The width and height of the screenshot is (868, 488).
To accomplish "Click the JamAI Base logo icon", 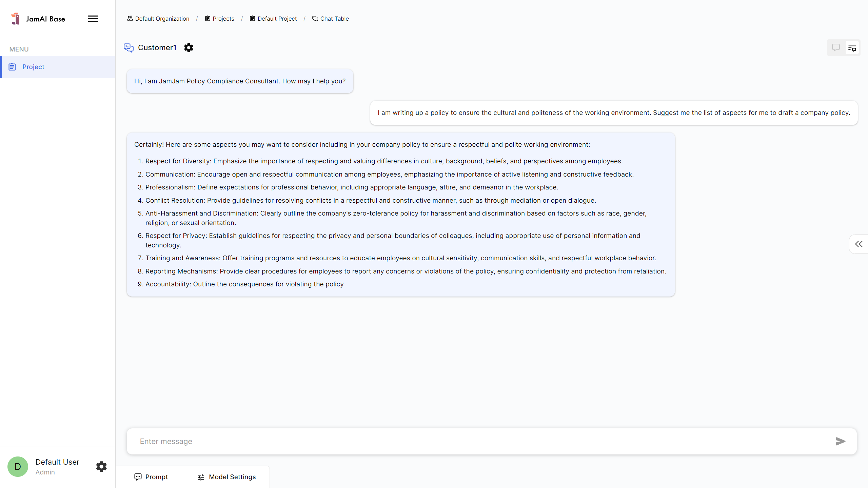I will (16, 19).
